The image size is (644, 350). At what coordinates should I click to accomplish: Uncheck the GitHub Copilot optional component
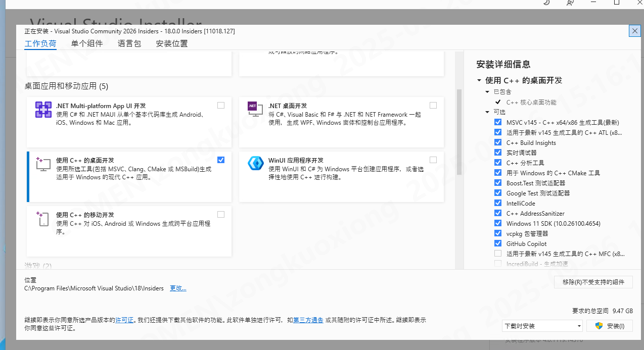tap(498, 243)
